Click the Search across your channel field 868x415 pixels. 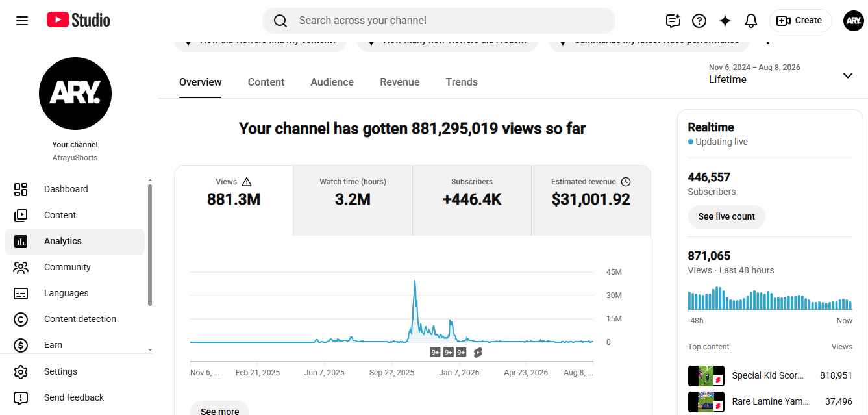[x=439, y=21]
